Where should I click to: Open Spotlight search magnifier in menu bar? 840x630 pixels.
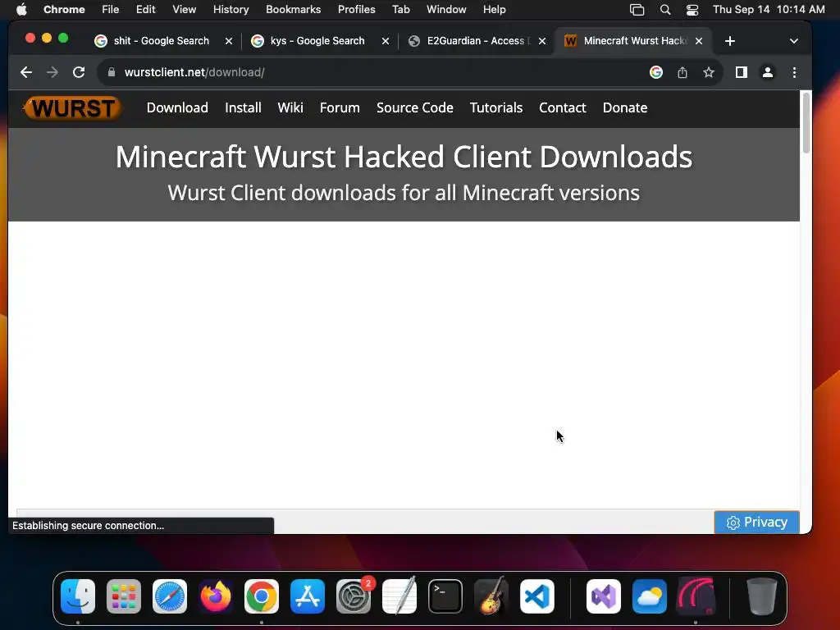pos(664,10)
